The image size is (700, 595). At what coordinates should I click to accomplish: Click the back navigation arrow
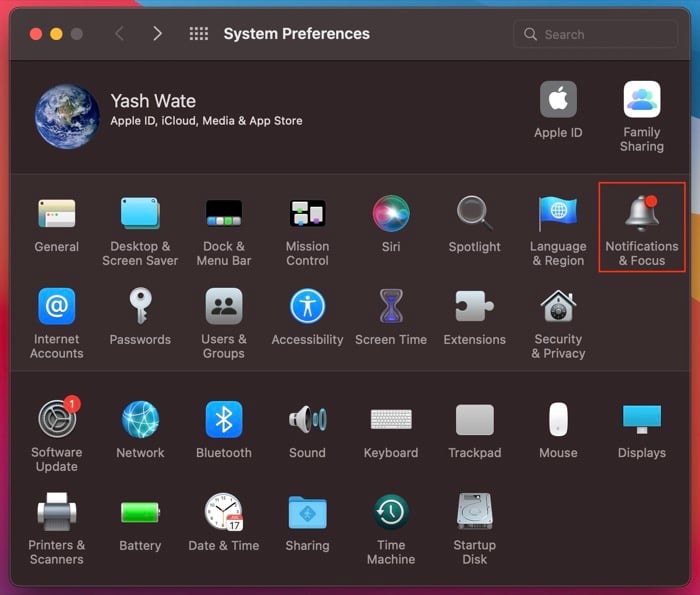pos(119,33)
